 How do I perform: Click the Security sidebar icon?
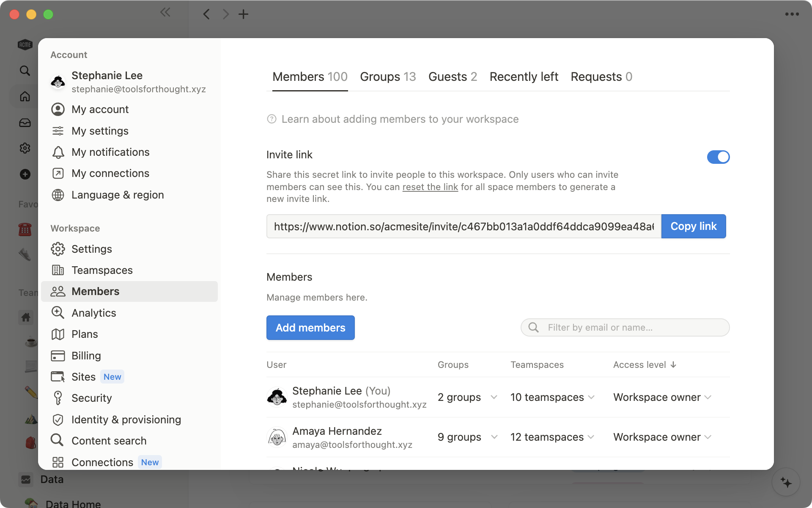(57, 398)
